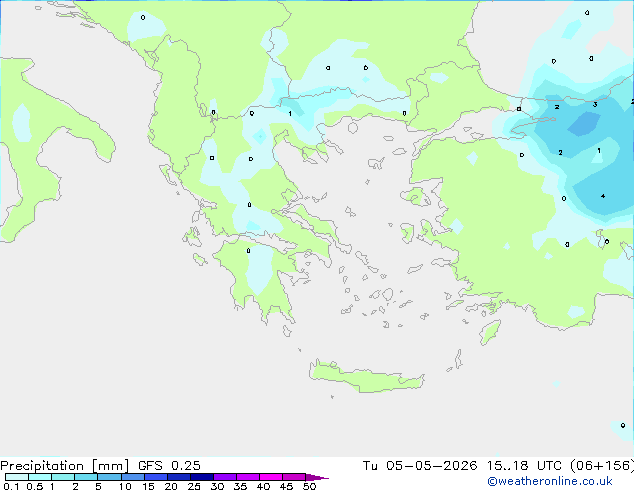Viewport: 634px width, 490px height.
Task: Click the '3' precipitation value on the map
Action: [x=595, y=105]
